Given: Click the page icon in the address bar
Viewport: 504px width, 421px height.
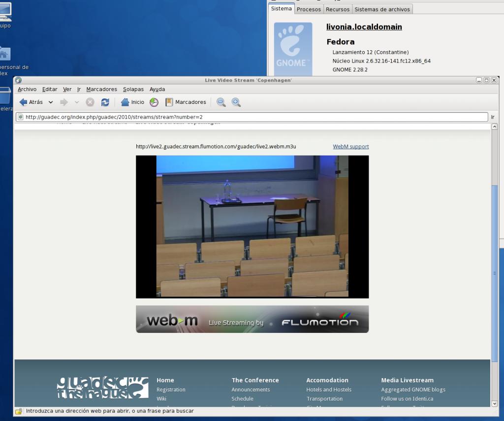Looking at the screenshot, I should point(20,117).
